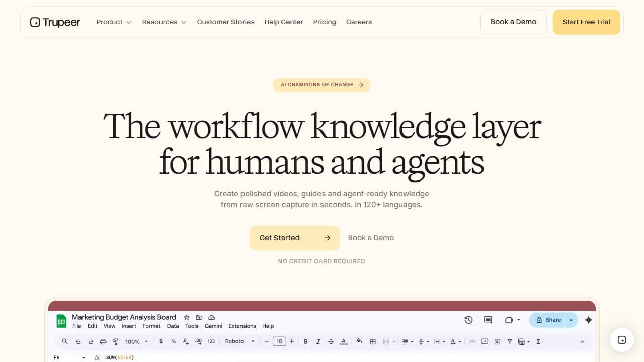Screen dimensions: 644x362
Task: Open the Format menu in the sheet
Action: tap(151, 326)
